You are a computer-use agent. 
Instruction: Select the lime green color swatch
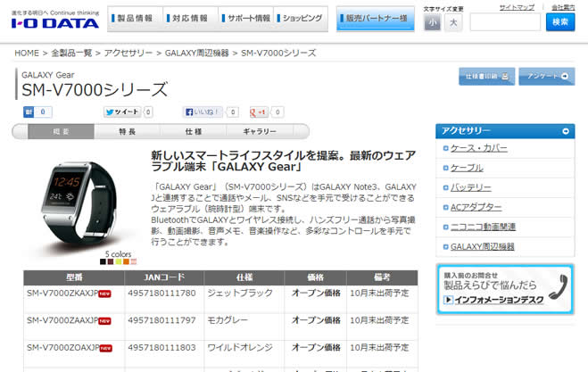119,261
